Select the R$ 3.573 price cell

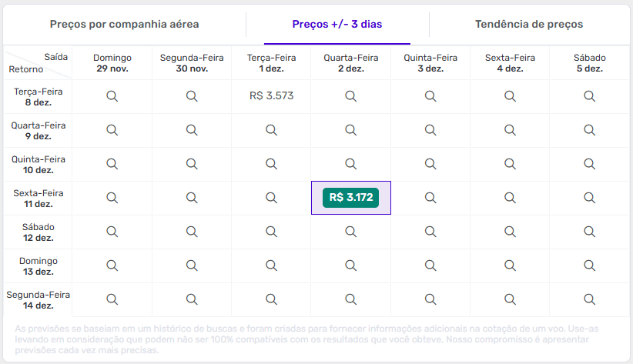(x=271, y=96)
